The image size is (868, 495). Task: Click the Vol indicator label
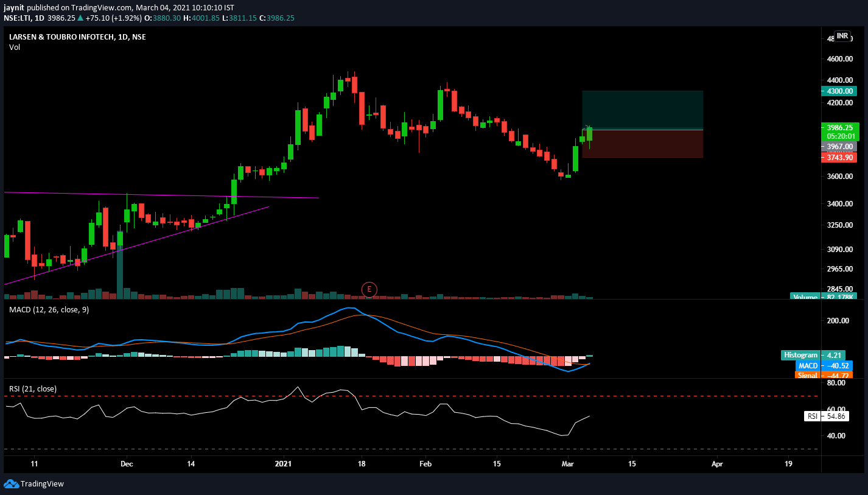tap(15, 47)
